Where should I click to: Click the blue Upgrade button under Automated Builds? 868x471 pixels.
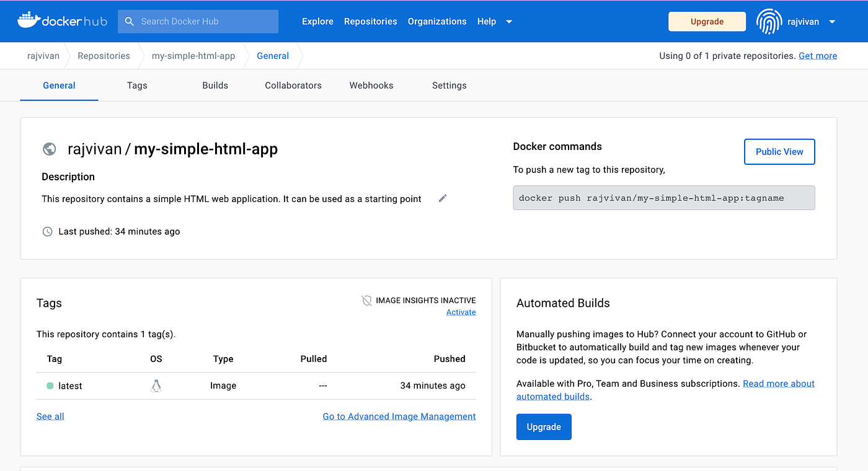coord(544,427)
